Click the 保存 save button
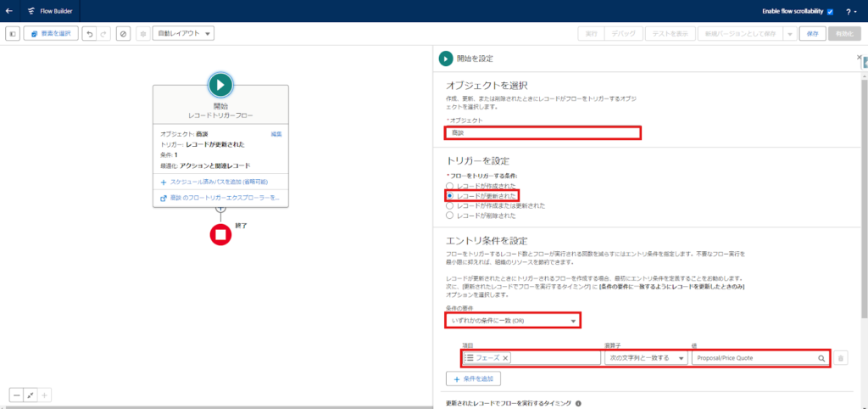The width and height of the screenshot is (868, 409). click(x=812, y=33)
